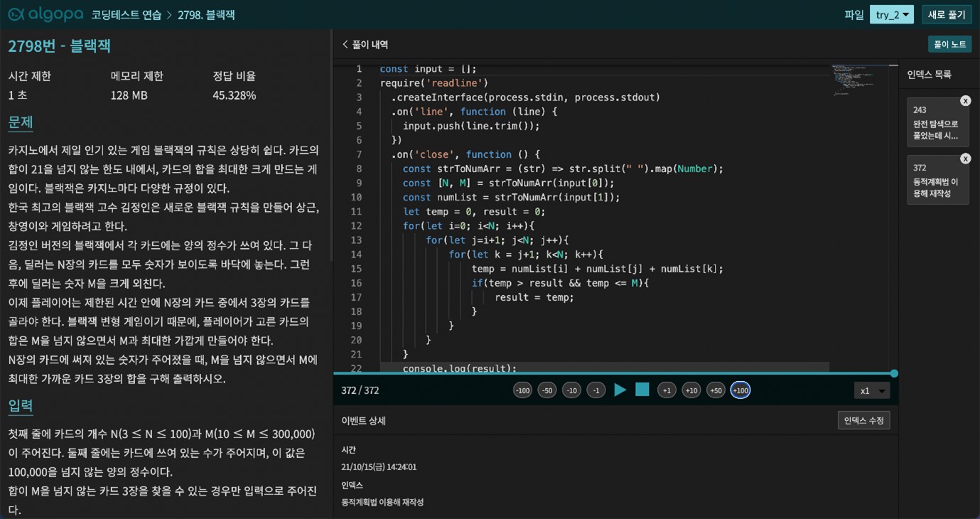Remove index 372 card with its x icon
Viewport: 980px width, 519px height.
point(965,159)
